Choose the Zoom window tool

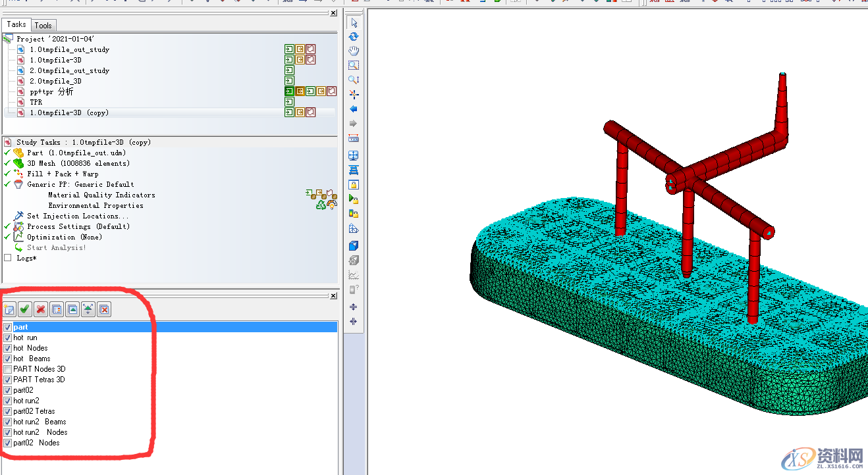coord(354,65)
